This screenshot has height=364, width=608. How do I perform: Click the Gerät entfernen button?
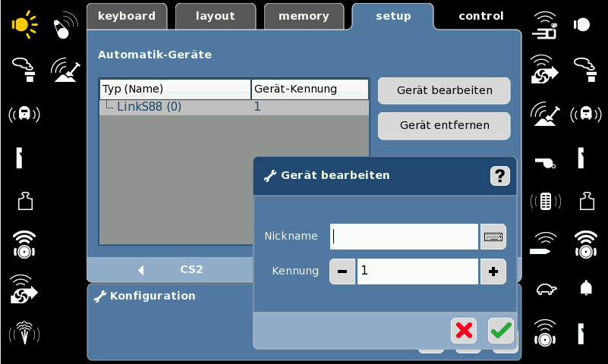[x=444, y=125]
